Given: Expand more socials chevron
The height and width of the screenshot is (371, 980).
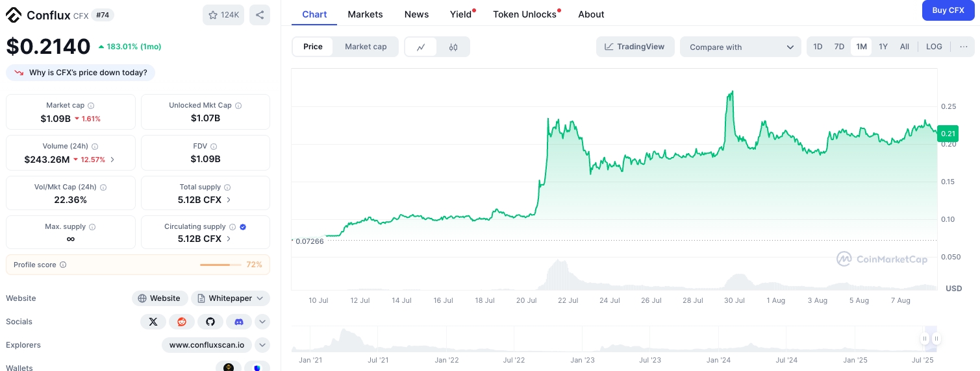Looking at the screenshot, I should (262, 321).
